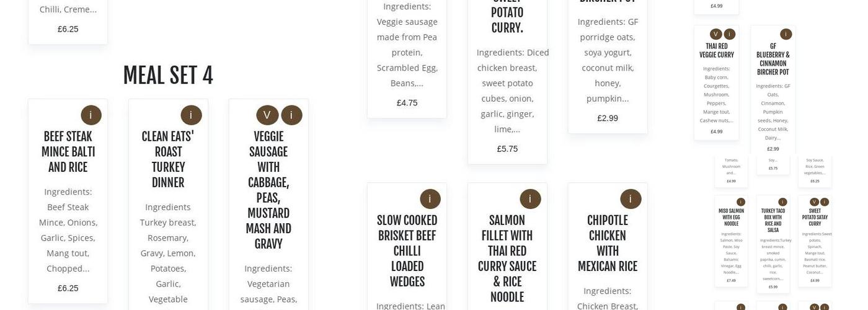Click info icon on Salmon Fillet card
This screenshot has height=310, width=868.
(x=530, y=199)
